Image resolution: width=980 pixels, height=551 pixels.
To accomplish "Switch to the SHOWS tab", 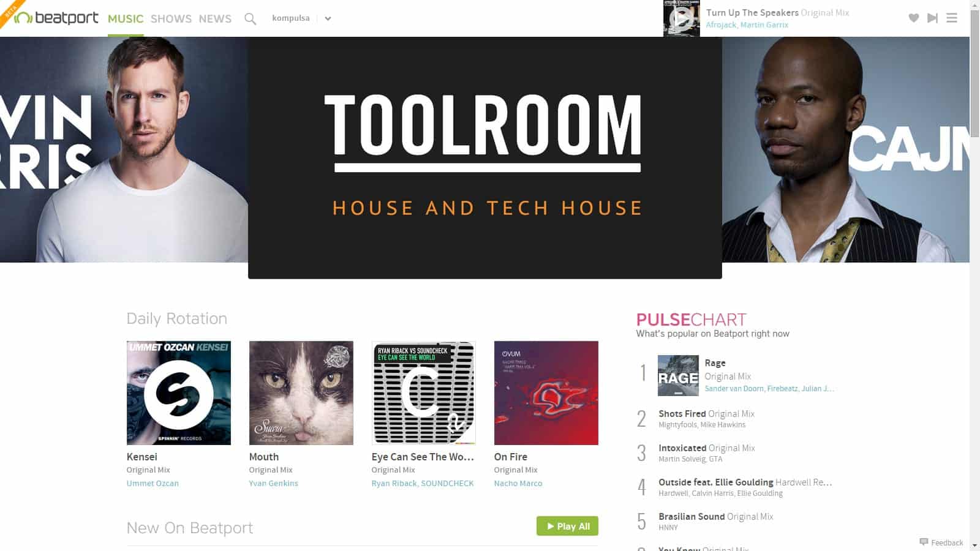I will coord(171,19).
